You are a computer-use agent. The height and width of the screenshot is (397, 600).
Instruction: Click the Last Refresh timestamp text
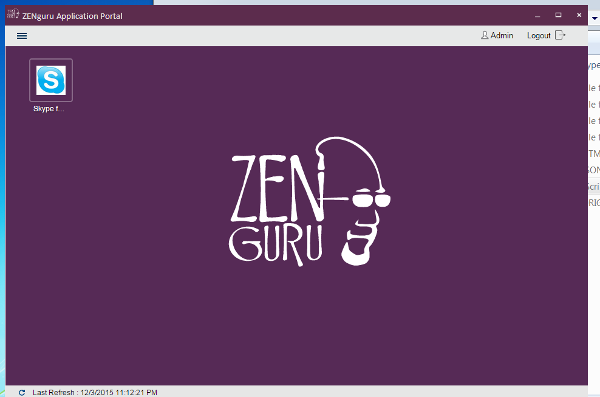[x=95, y=392]
